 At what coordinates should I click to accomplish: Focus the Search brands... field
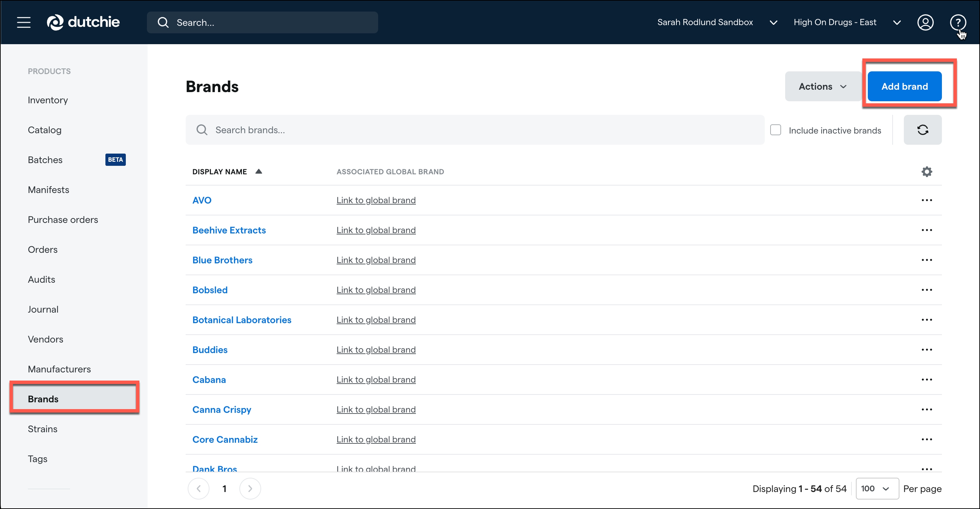(x=475, y=130)
